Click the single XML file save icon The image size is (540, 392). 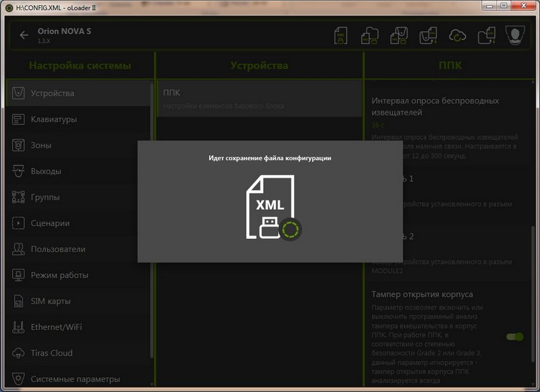pyautogui.click(x=341, y=36)
